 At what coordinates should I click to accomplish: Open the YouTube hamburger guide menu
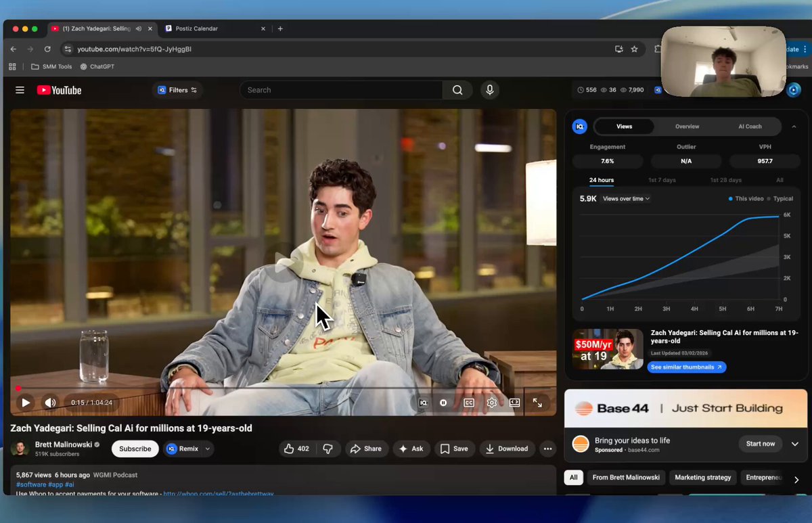20,90
